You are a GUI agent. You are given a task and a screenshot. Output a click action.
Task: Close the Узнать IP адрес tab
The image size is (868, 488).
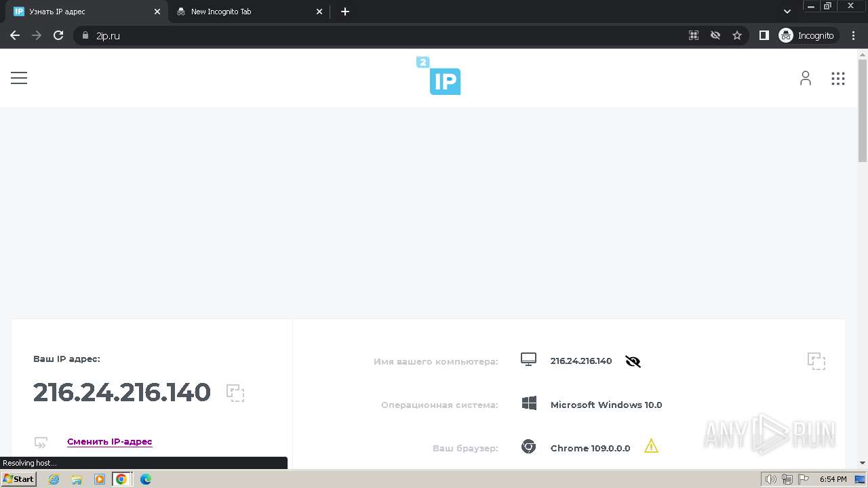157,12
